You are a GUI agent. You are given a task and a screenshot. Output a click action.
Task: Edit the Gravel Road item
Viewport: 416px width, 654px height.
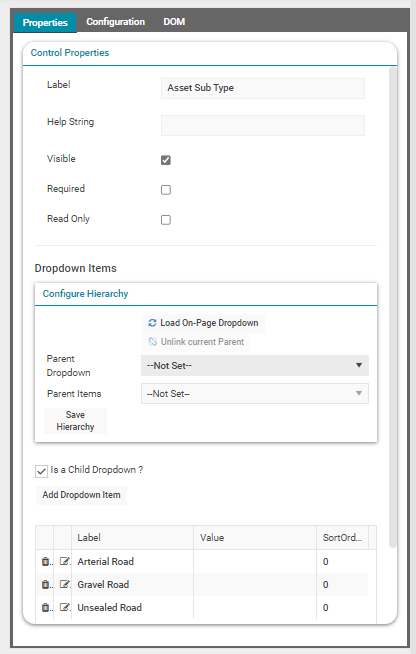pos(64,584)
